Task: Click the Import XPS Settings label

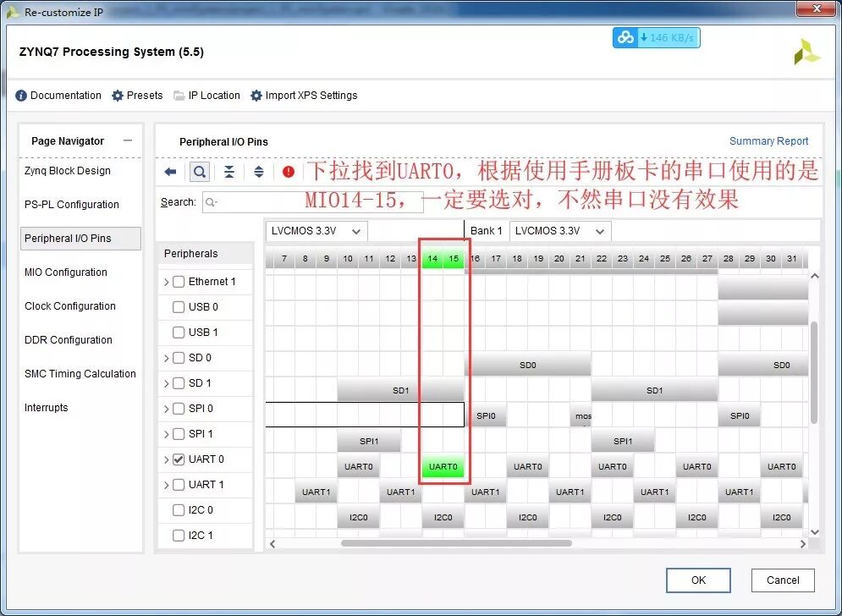Action: [311, 96]
